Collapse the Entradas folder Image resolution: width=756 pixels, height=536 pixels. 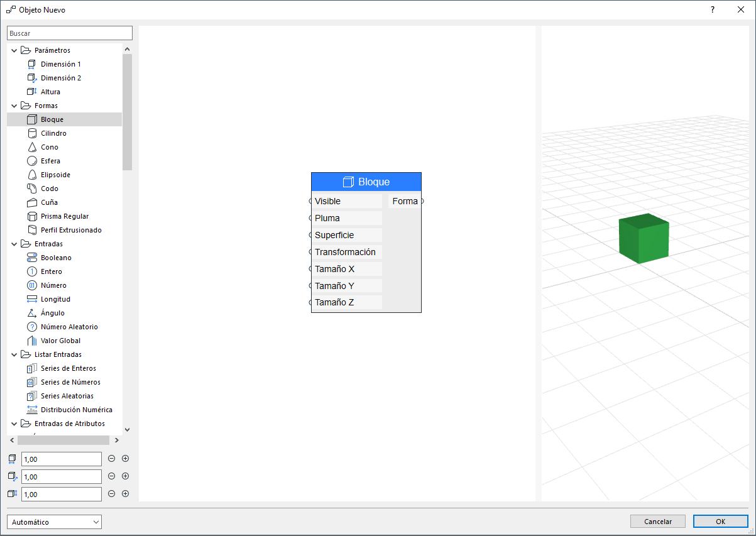(14, 244)
